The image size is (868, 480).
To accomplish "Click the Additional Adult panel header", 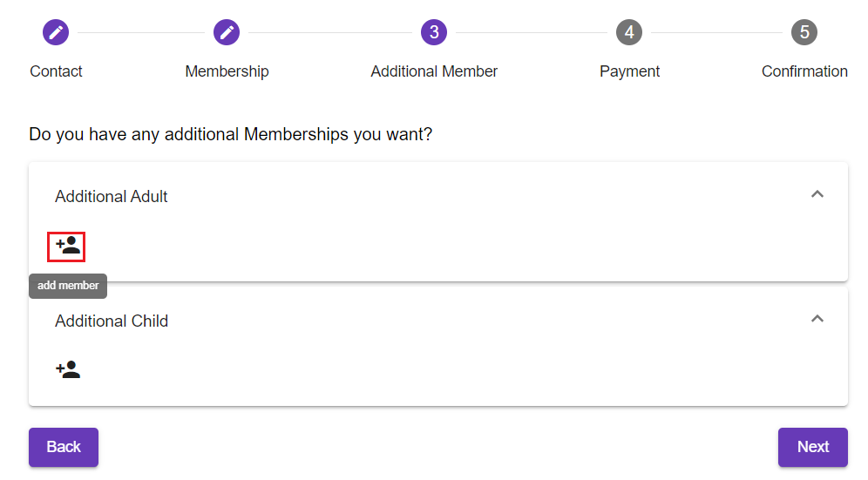I will 112,197.
